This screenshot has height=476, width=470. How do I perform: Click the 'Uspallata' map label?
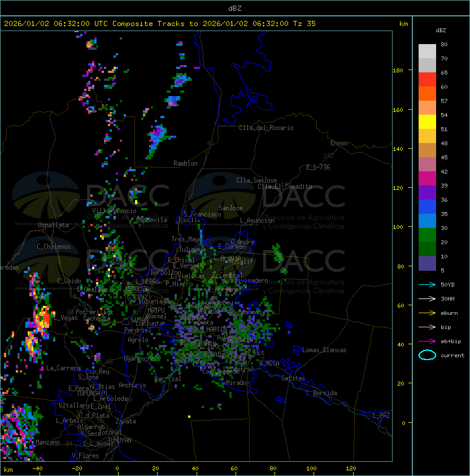click(54, 225)
